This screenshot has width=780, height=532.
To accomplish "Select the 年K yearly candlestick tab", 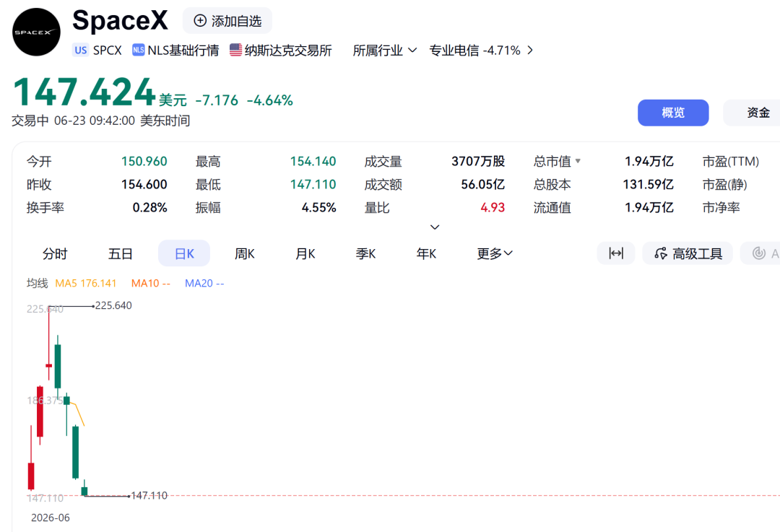I will [x=426, y=253].
